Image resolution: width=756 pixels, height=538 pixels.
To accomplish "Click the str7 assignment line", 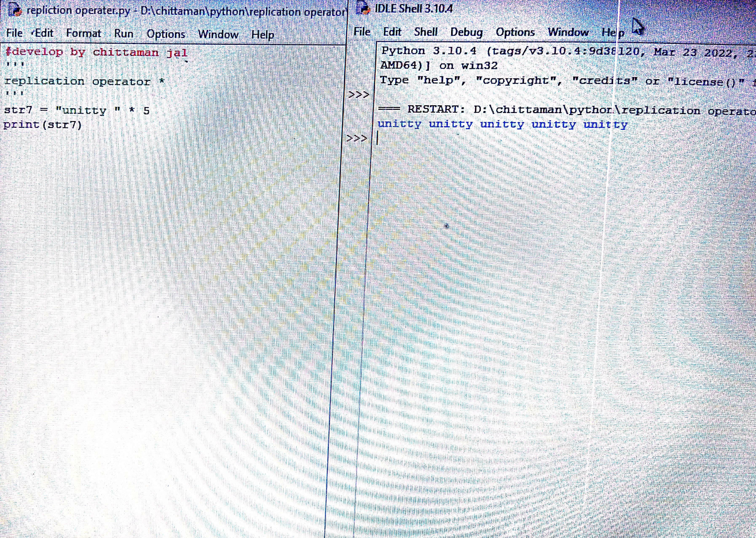I will [76, 110].
